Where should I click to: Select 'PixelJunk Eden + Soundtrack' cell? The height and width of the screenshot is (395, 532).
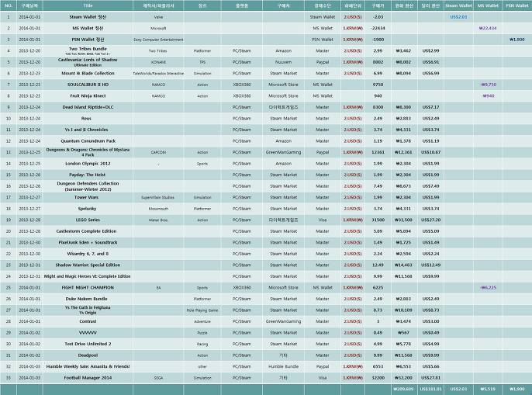coord(88,242)
